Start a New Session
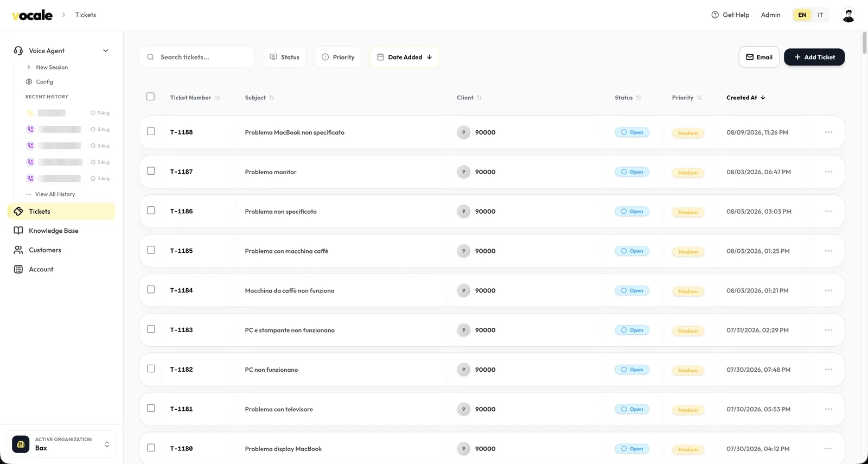868x464 pixels. pos(47,67)
